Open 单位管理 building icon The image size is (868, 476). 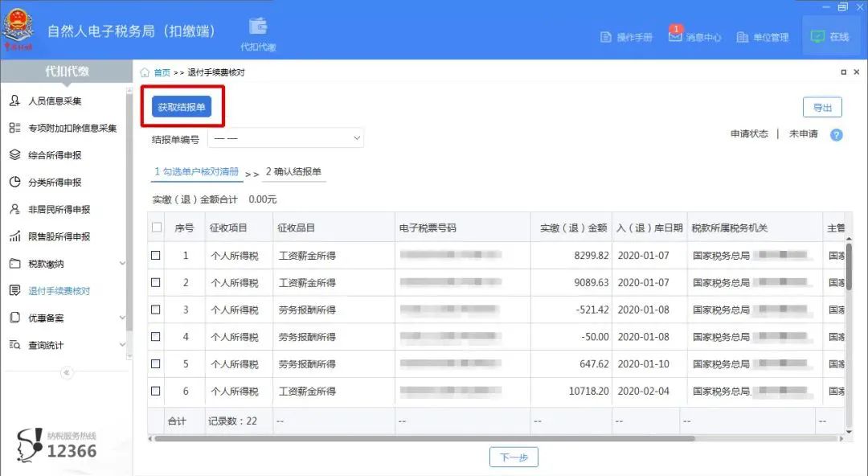pos(743,37)
